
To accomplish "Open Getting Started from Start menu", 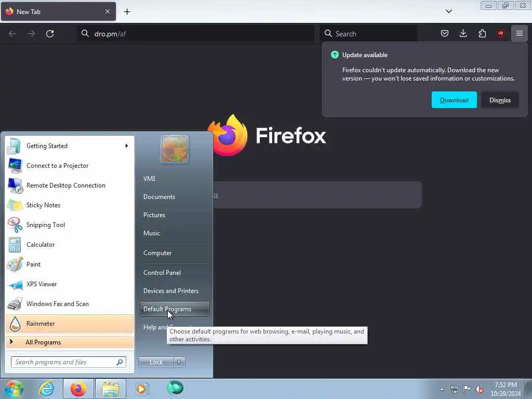I will coord(69,146).
